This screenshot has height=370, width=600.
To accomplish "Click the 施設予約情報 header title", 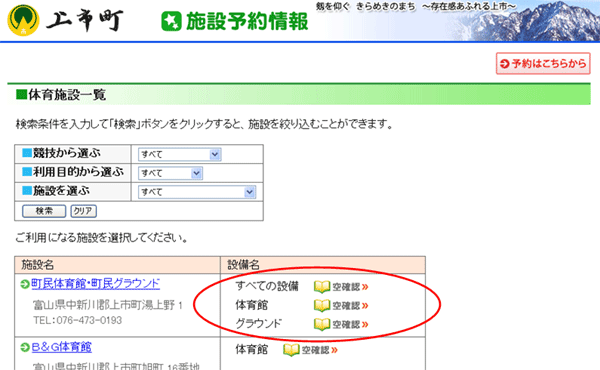I will 247,21.
